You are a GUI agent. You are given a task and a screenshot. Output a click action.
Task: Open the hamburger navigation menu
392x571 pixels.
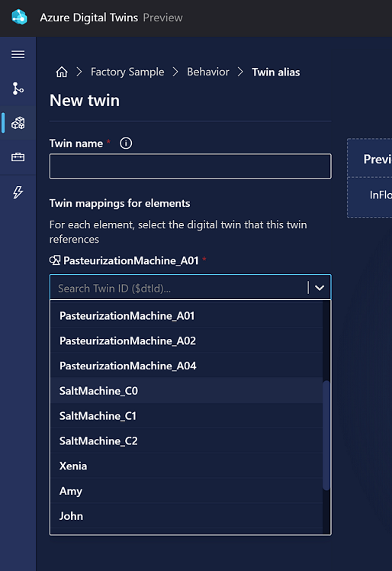coord(18,54)
